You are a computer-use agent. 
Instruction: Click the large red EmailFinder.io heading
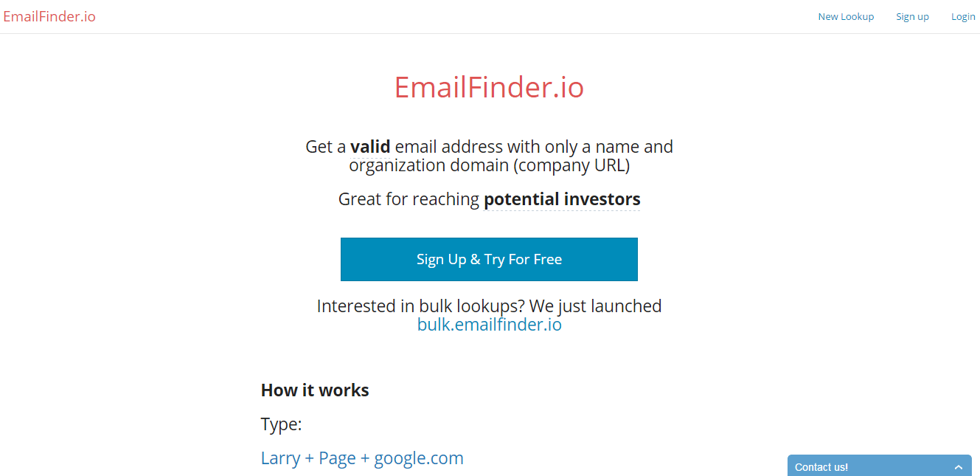489,87
